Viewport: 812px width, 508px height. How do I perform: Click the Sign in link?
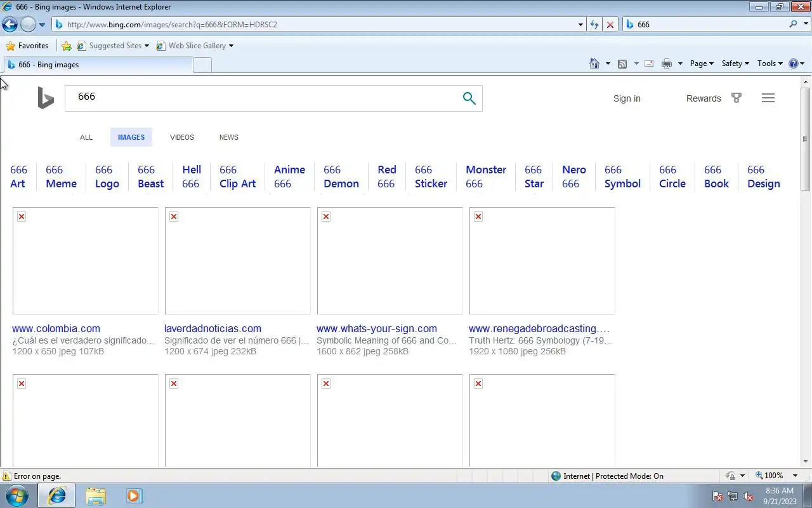627,98
